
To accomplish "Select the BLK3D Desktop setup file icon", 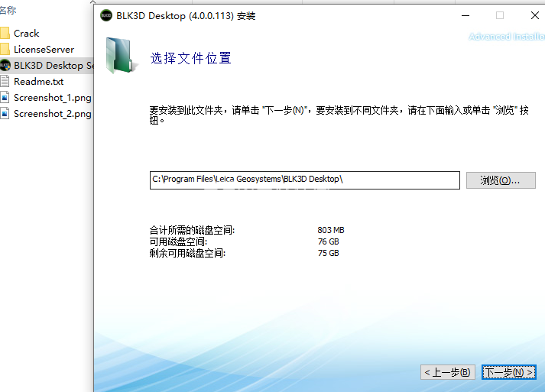I will click(5, 66).
